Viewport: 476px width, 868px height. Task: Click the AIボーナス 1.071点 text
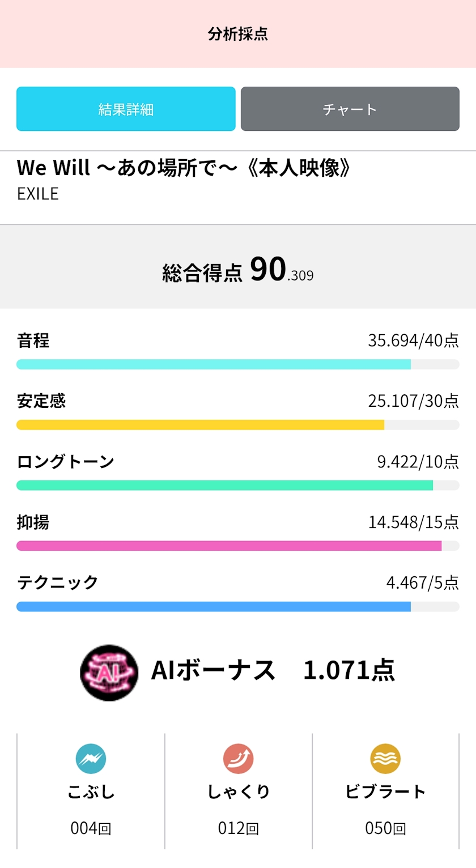[273, 670]
